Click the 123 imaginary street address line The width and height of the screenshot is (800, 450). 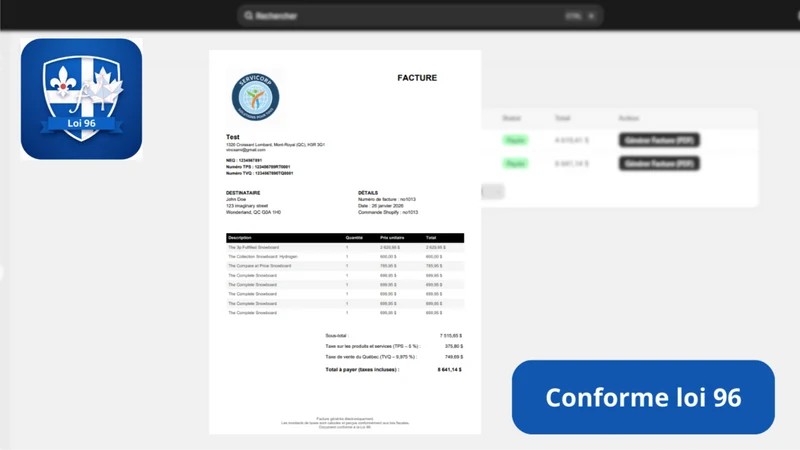[x=247, y=206]
